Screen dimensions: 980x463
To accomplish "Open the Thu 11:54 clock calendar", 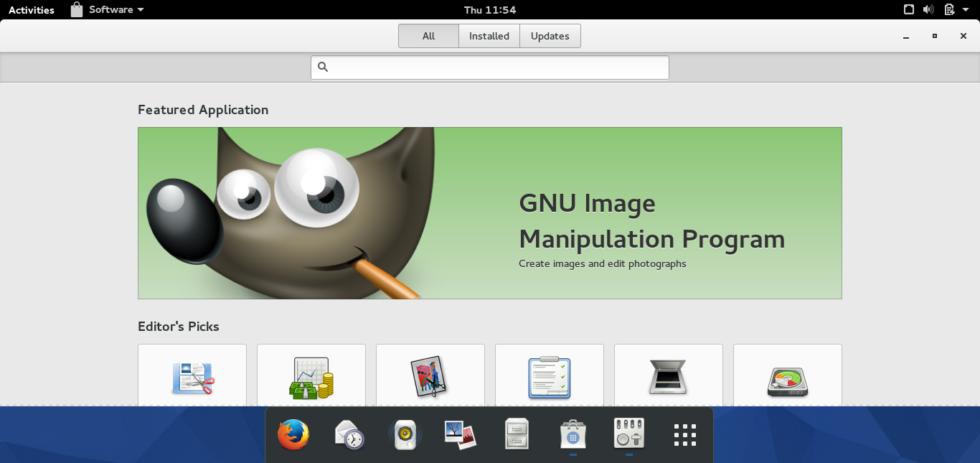I will (490, 9).
